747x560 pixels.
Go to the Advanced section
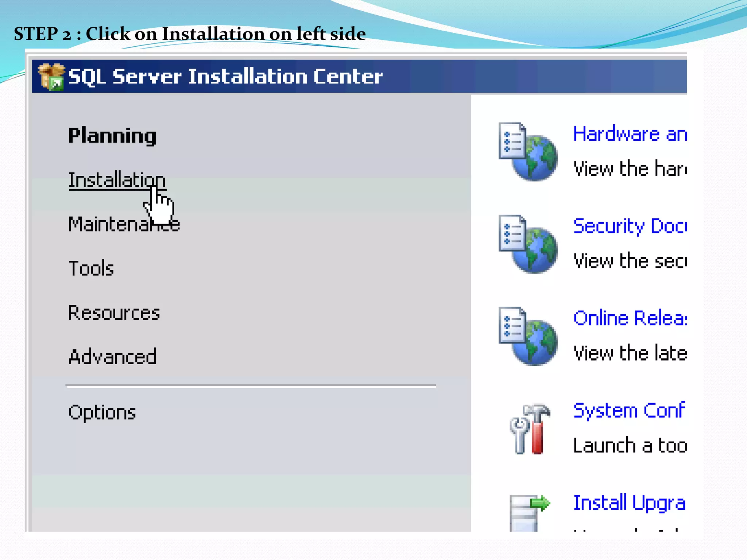point(112,357)
